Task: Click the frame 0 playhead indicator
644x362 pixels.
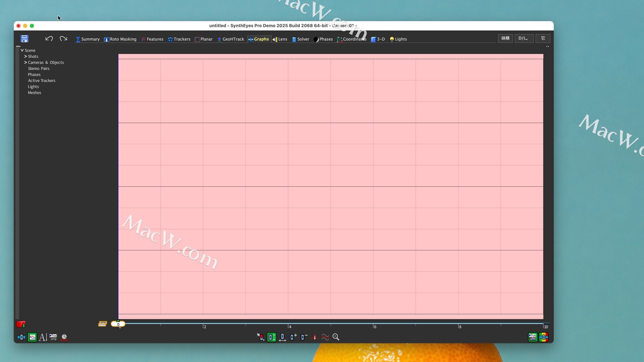Action: [x=118, y=324]
